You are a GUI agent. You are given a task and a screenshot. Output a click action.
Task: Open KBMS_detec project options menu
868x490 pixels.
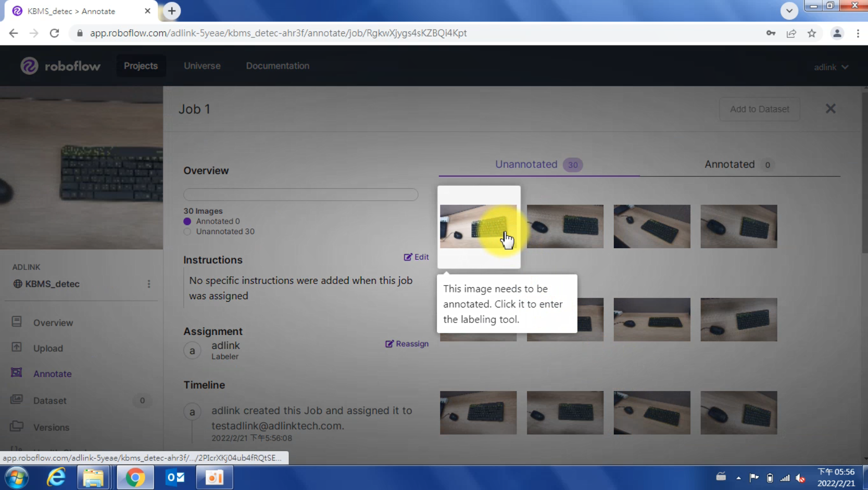click(x=149, y=284)
